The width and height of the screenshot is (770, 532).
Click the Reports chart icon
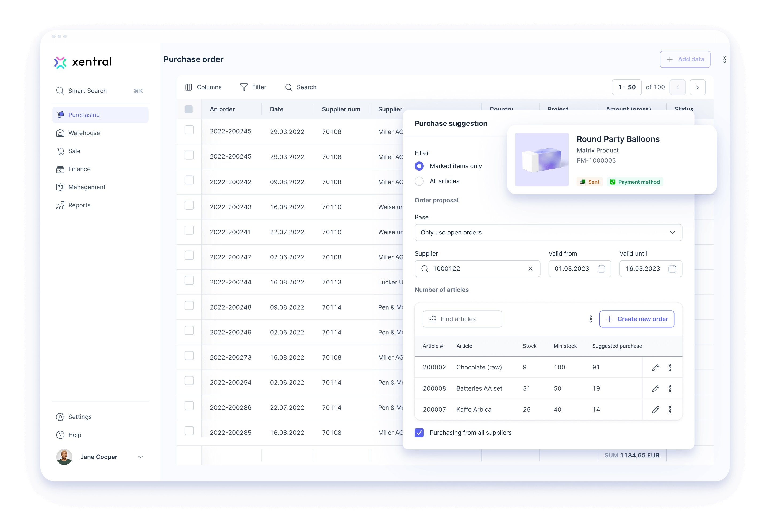pyautogui.click(x=60, y=205)
